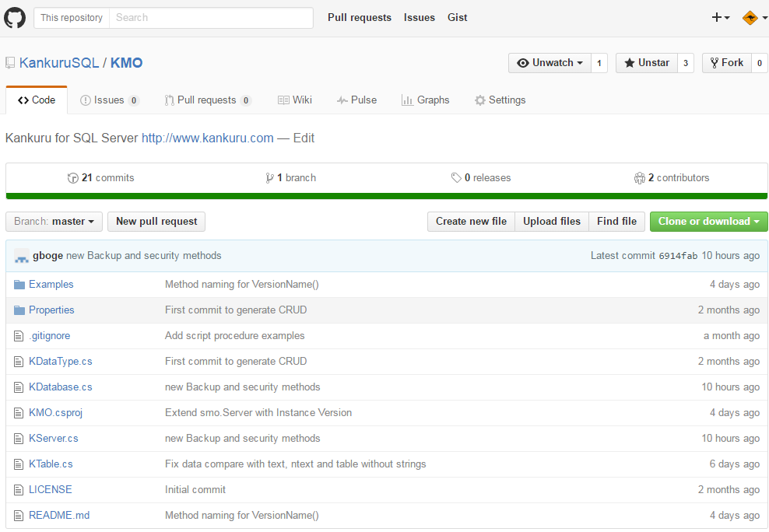The height and width of the screenshot is (532, 769).
Task: Open the latest commit hash 6914fab
Action: 678,256
